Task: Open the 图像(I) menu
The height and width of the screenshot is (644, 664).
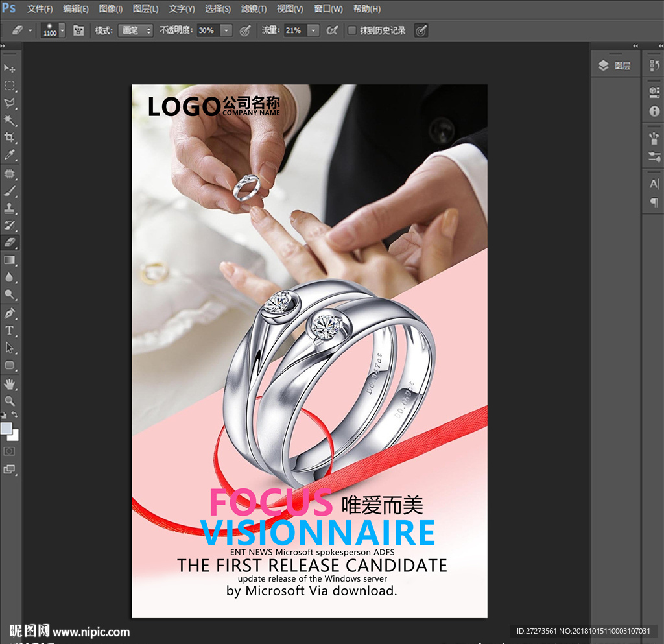Action: point(111,9)
